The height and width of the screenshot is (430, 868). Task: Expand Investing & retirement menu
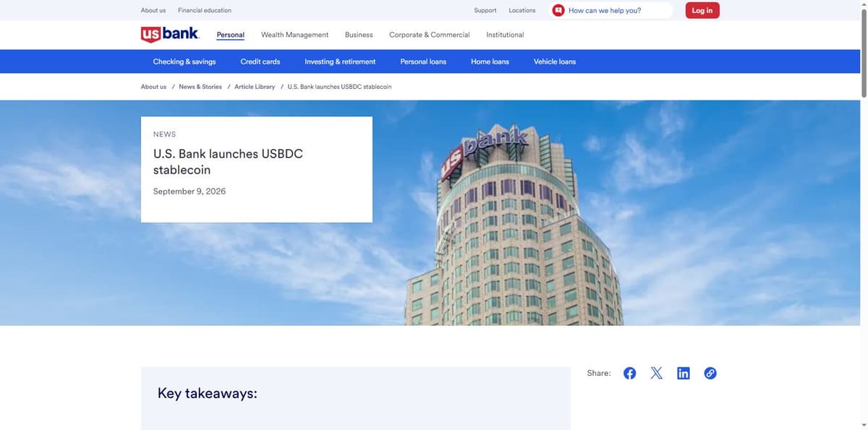340,61
